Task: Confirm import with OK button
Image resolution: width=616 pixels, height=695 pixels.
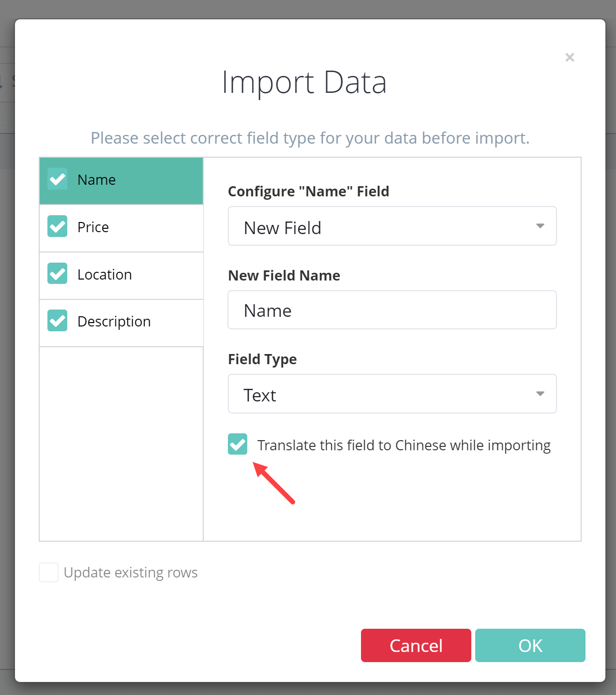Action: 530,645
